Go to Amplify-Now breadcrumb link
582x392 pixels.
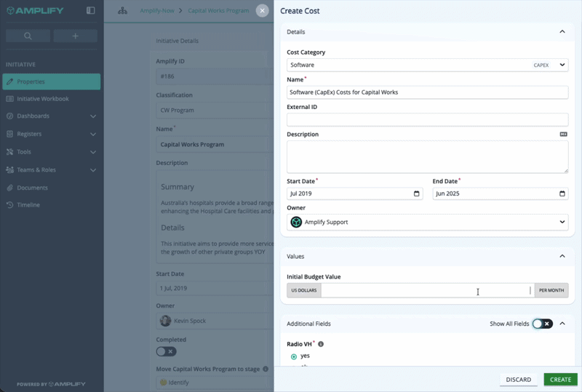coord(157,11)
